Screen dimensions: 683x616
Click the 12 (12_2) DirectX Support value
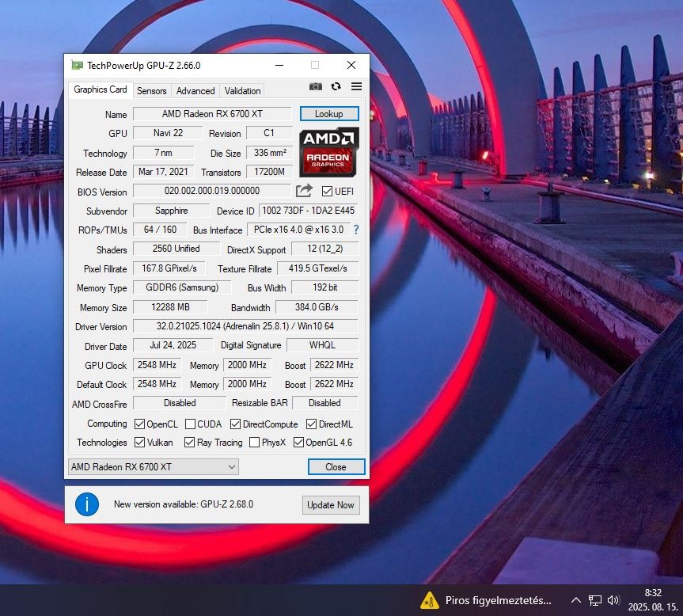325,249
